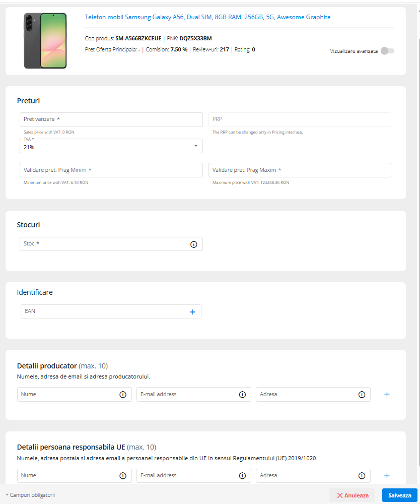The width and height of the screenshot is (420, 504).
Task: Click info icon in producer Nume field
Action: point(122,395)
